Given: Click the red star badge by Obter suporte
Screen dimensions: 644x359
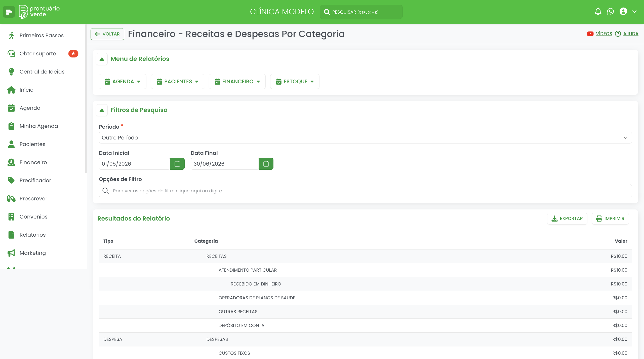Looking at the screenshot, I should [x=73, y=54].
